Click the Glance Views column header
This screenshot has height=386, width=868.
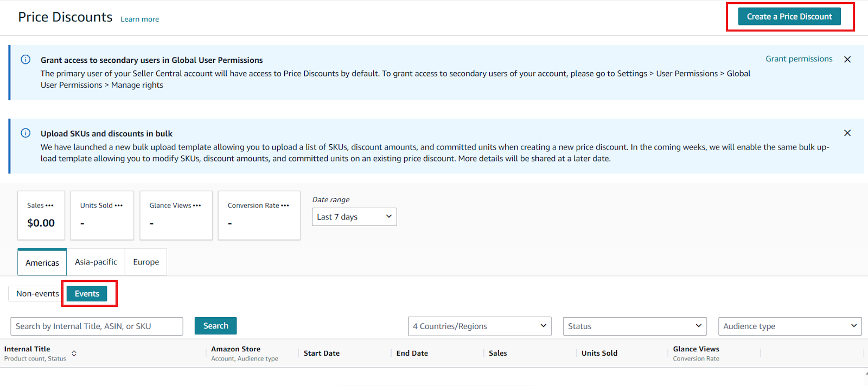696,349
